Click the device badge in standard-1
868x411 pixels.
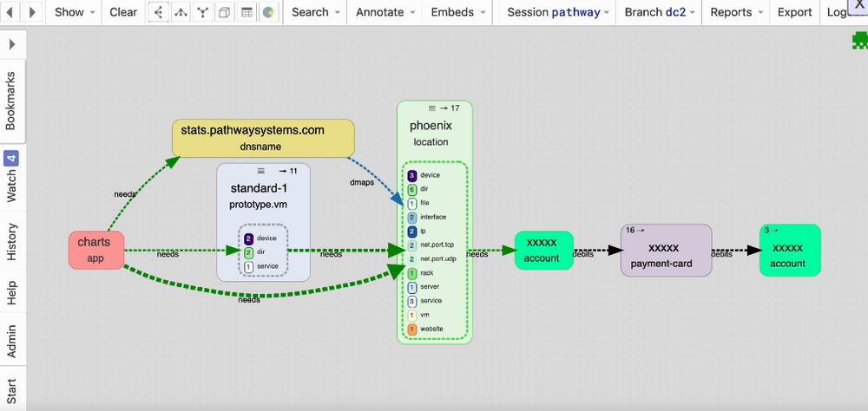[x=248, y=239]
